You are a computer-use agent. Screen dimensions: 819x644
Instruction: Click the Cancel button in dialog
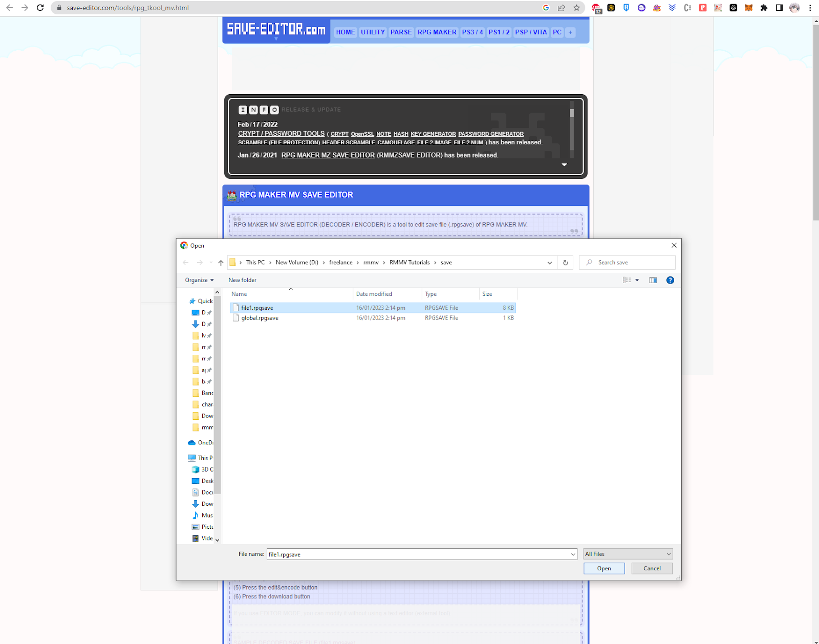click(x=652, y=568)
